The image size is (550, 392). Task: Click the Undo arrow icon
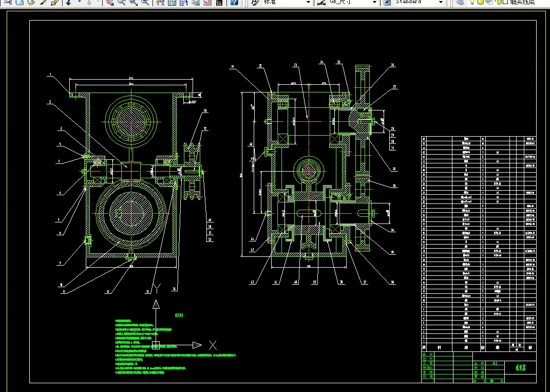point(68,2)
